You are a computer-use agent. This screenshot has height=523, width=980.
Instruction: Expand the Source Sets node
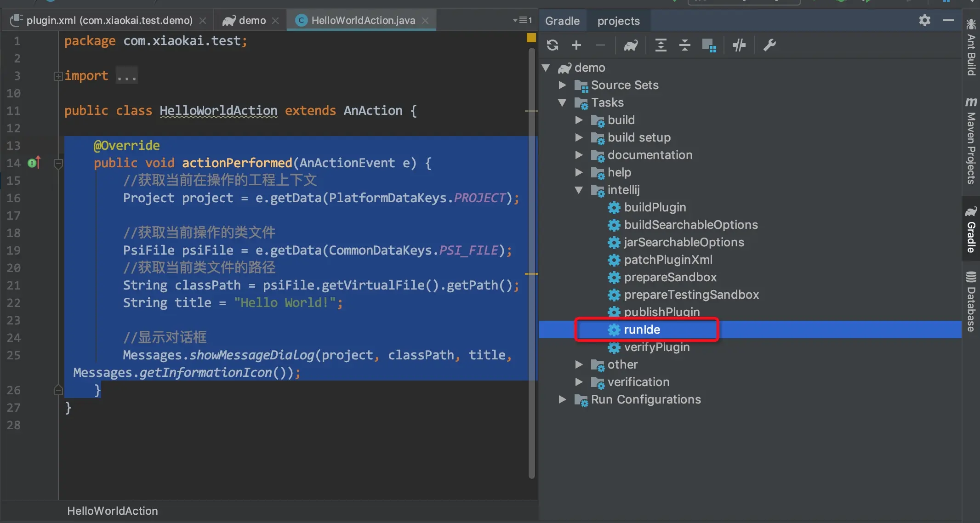click(x=562, y=85)
